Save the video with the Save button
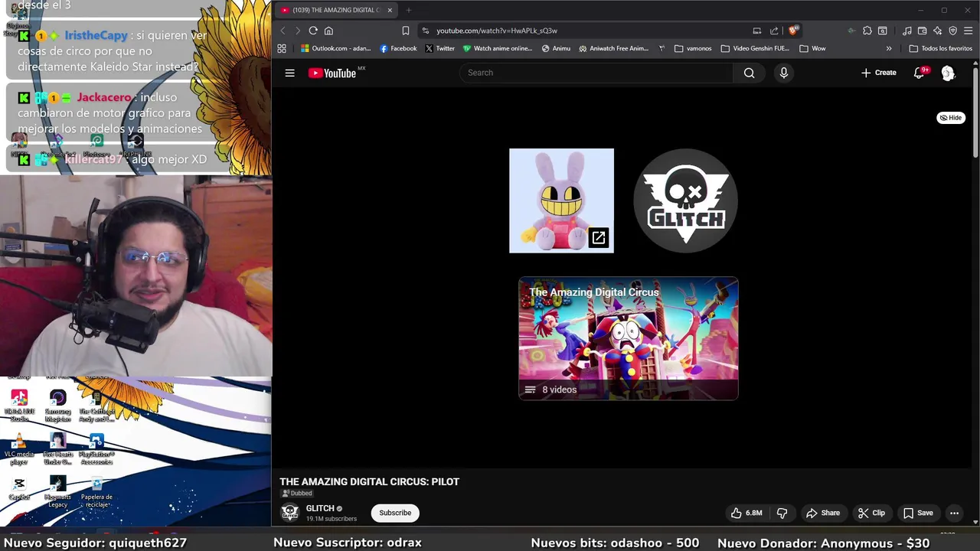 pos(917,513)
